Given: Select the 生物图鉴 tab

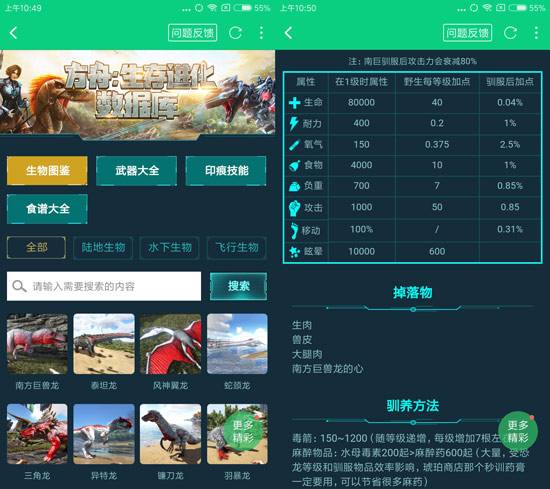Looking at the screenshot, I should pos(47,170).
